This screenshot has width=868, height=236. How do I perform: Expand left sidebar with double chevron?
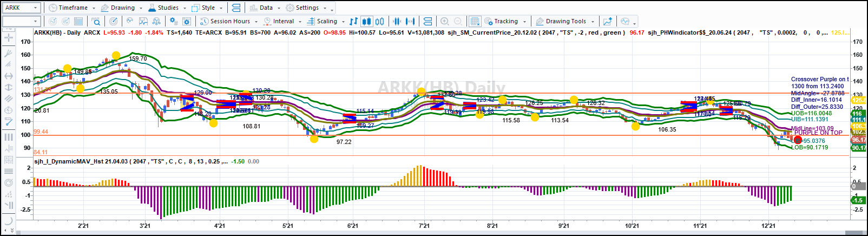tap(11, 231)
